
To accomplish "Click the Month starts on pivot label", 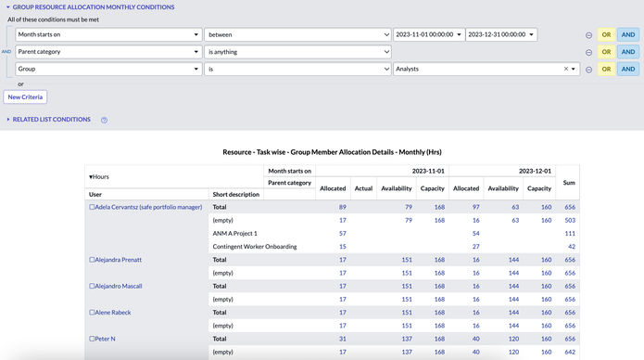I will tap(289, 171).
